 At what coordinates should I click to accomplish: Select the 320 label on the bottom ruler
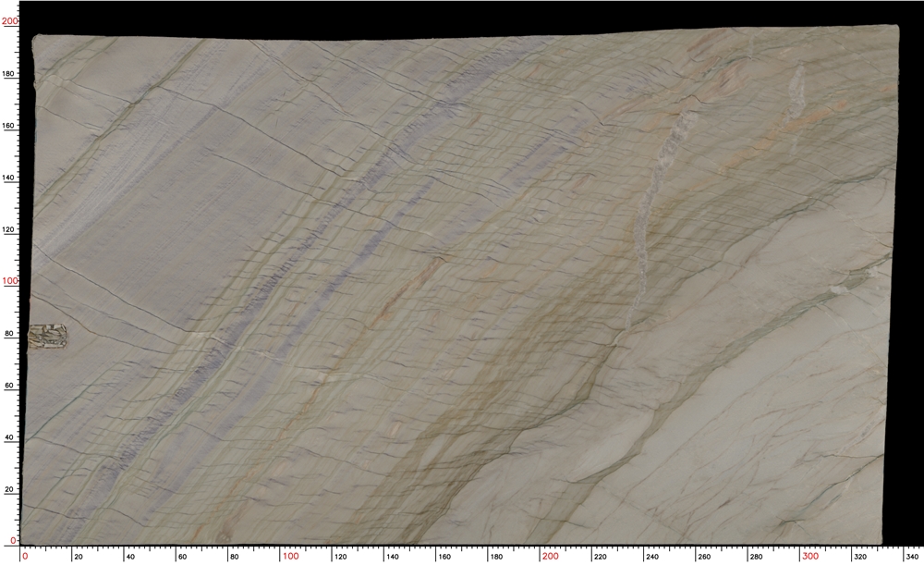(x=859, y=556)
